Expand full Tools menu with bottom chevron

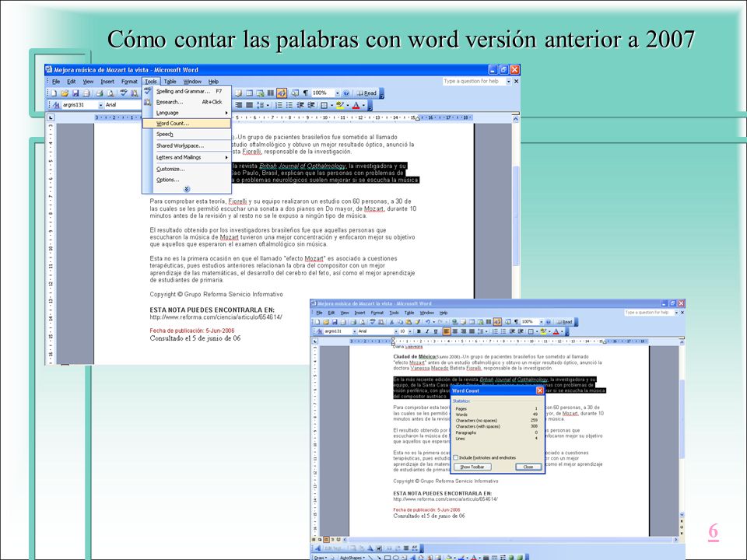187,189
